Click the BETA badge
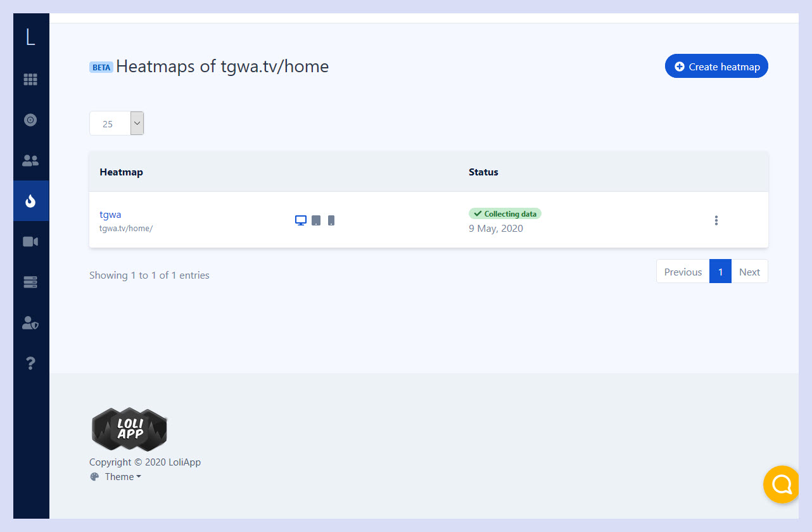Screen dimensions: 812x532 (x=101, y=67)
